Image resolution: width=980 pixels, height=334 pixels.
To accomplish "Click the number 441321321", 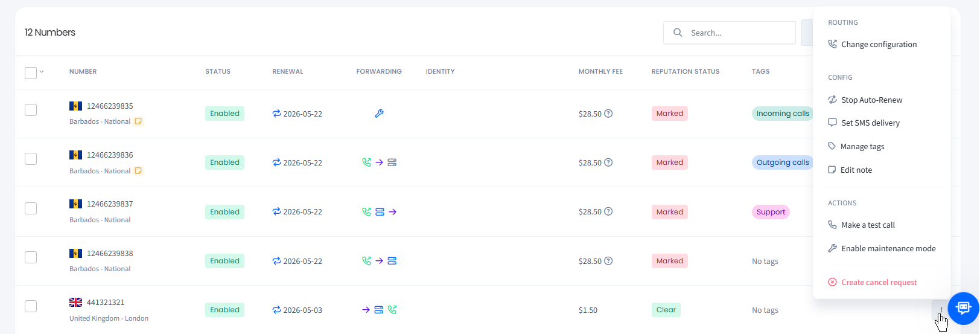I will (106, 303).
